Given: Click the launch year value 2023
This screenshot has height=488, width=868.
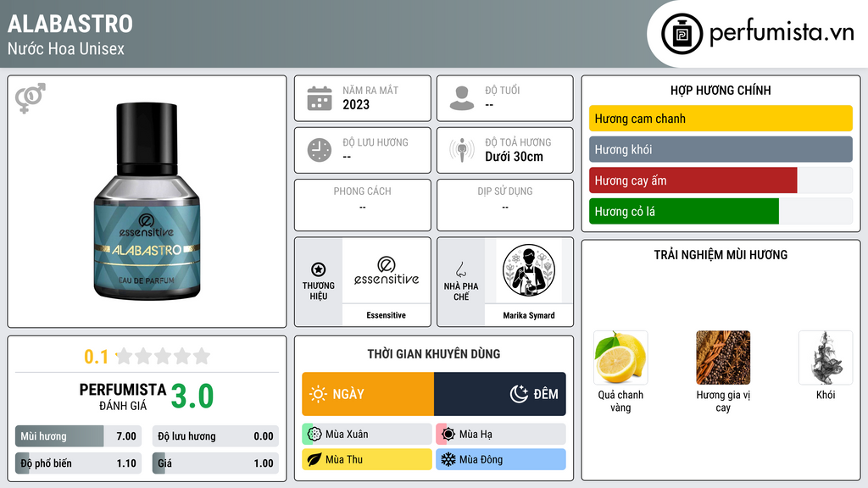Looking at the screenshot, I should tap(356, 104).
